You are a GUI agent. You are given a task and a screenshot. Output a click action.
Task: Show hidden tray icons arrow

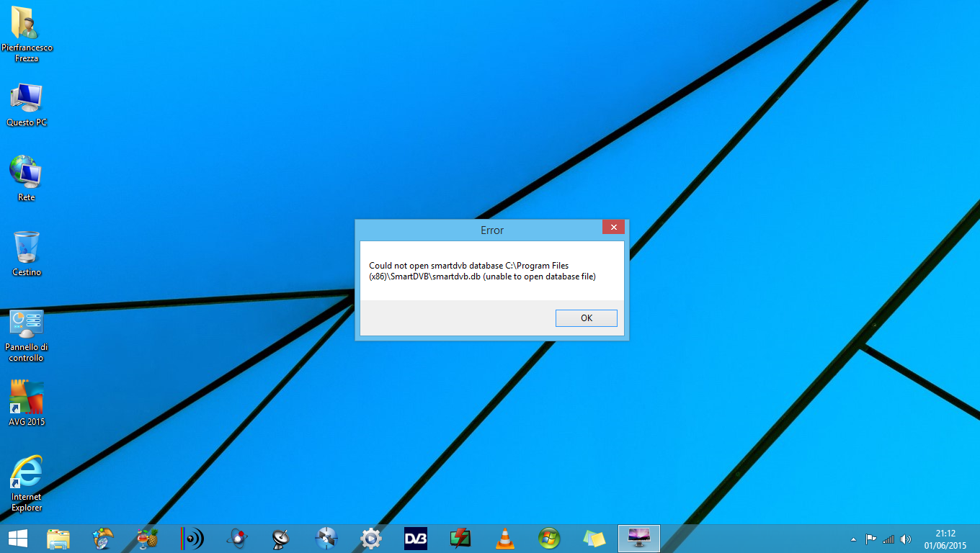point(854,539)
